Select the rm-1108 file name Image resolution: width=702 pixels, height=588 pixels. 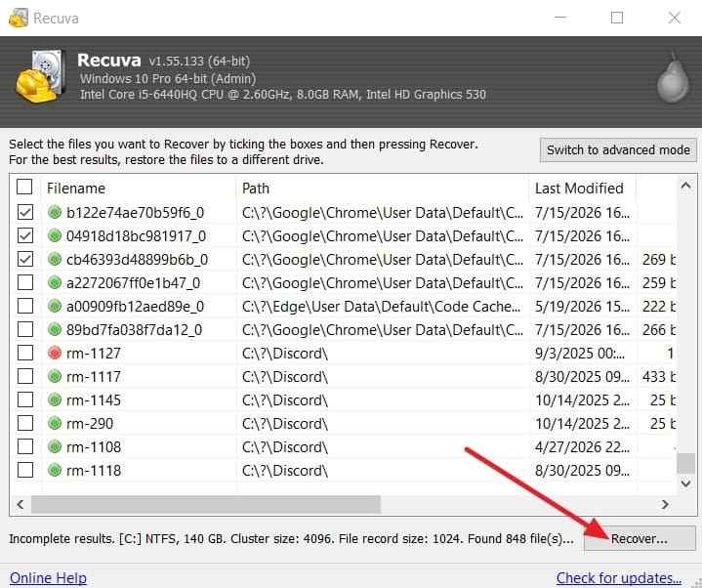(x=94, y=447)
